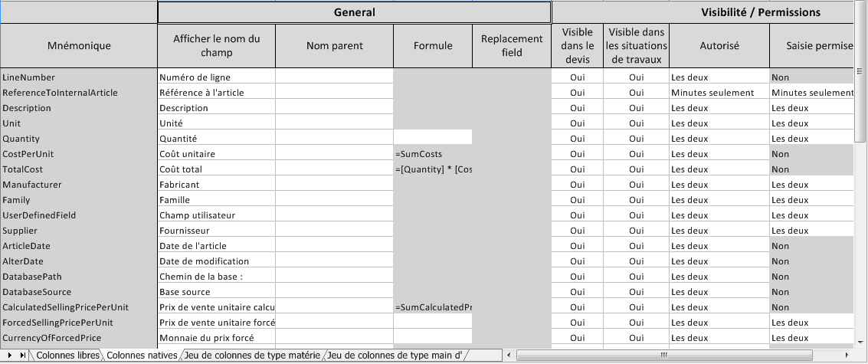
Task: Select the Fournisseur display name cell
Action: point(217,231)
